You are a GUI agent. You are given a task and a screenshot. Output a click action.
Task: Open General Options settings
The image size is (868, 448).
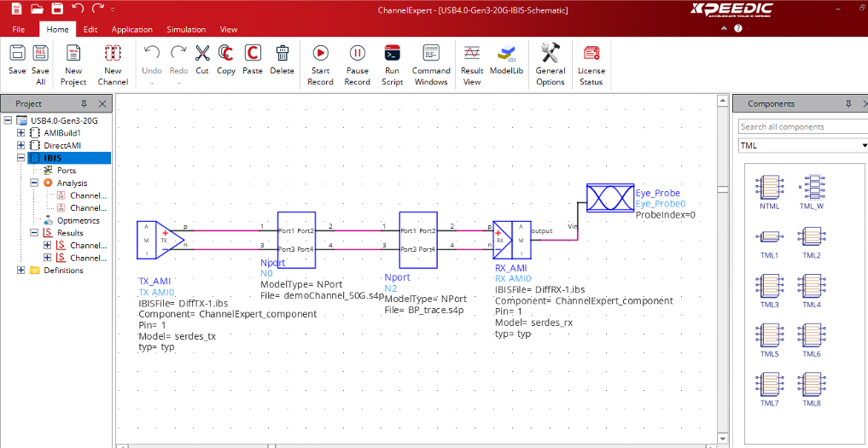(551, 53)
